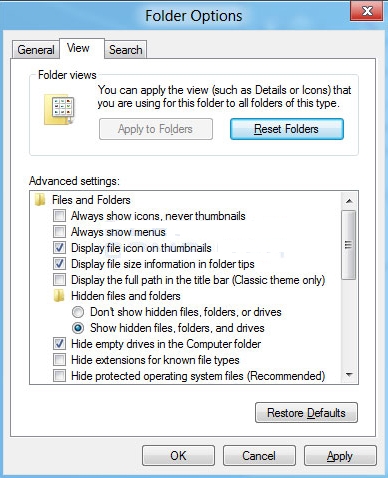The image size is (388, 478).
Task: Switch to the General tab
Action: click(36, 50)
